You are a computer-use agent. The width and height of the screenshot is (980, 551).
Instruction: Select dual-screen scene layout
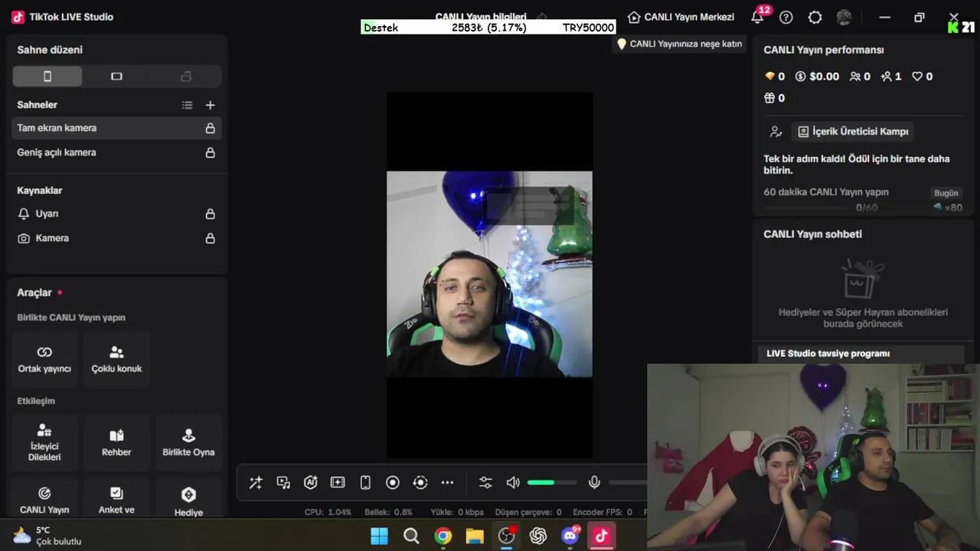coord(186,76)
